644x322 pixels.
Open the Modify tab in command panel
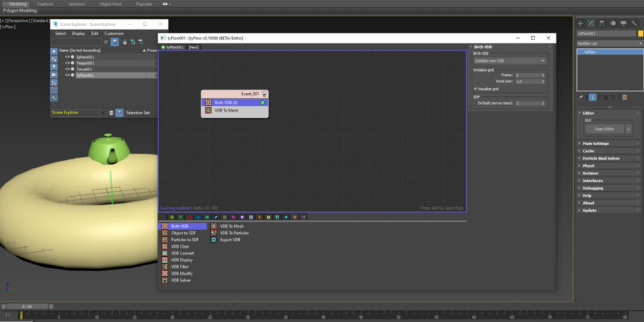coord(591,23)
